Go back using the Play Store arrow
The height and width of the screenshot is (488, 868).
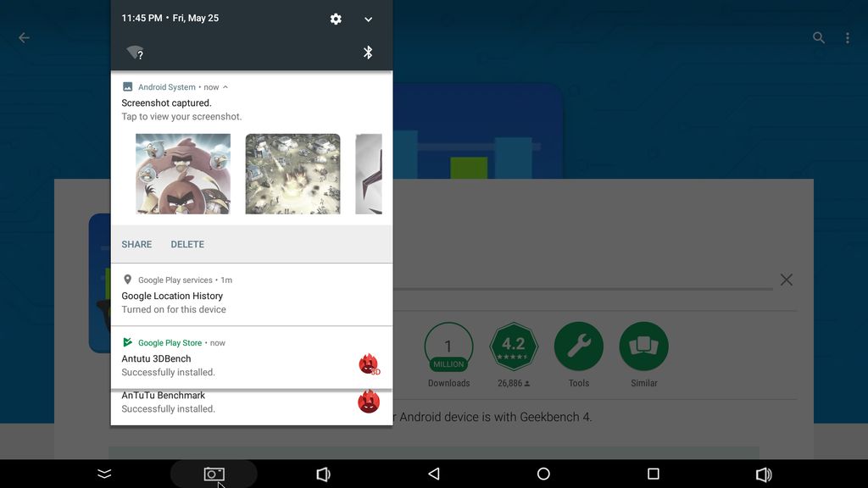pyautogui.click(x=24, y=37)
